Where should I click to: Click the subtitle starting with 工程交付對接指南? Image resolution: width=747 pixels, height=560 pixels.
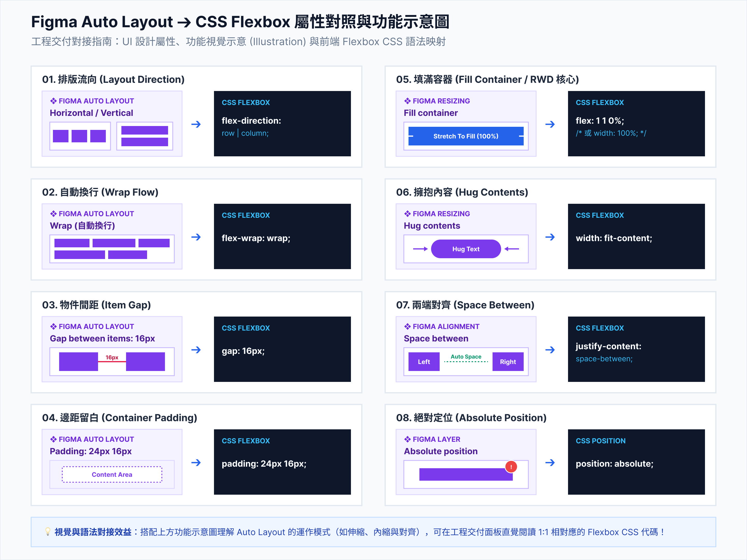tap(238, 41)
